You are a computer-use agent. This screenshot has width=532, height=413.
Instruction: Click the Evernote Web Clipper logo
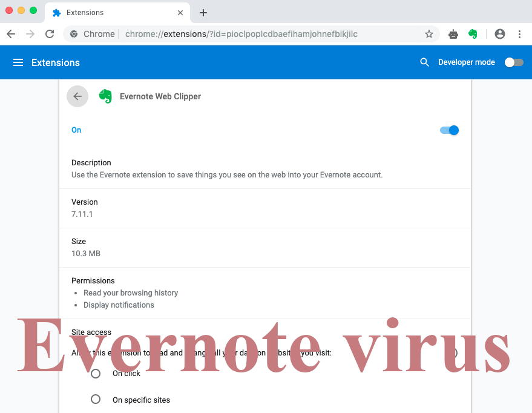[106, 96]
